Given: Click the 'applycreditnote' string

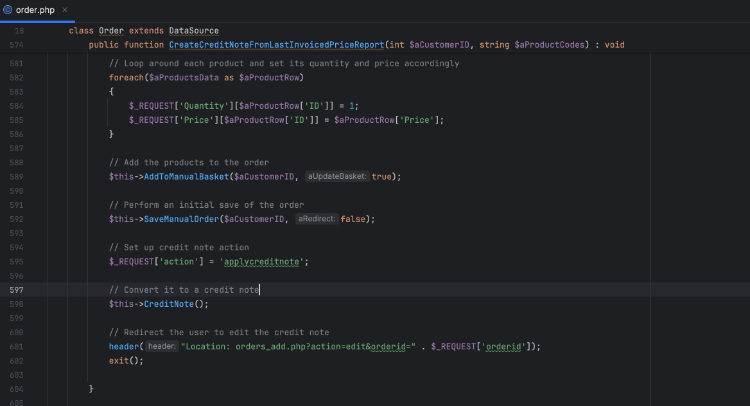Looking at the screenshot, I should click(x=262, y=262).
